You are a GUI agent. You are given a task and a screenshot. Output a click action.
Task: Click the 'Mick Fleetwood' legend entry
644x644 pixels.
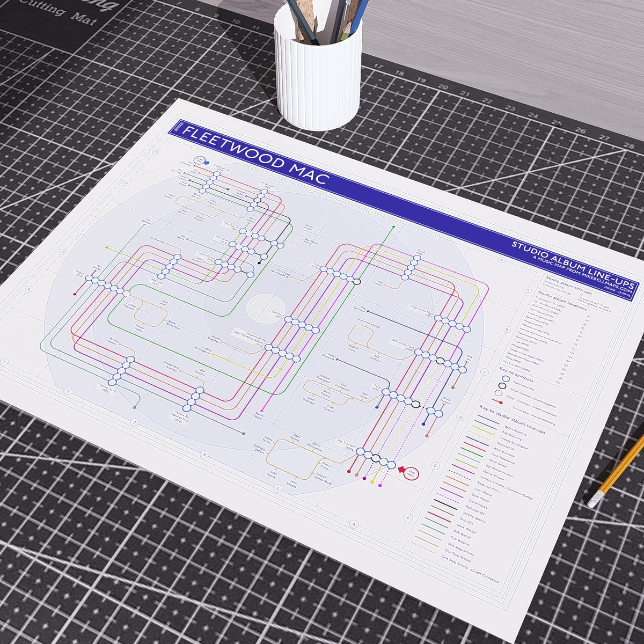pyautogui.click(x=503, y=459)
